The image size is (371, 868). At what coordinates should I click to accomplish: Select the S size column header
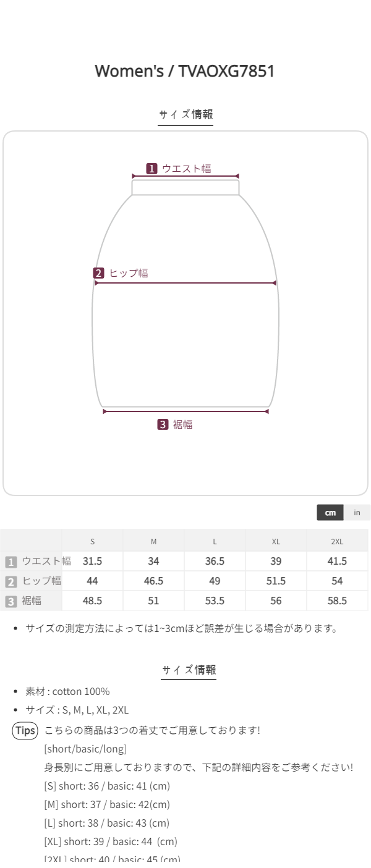[x=93, y=542]
